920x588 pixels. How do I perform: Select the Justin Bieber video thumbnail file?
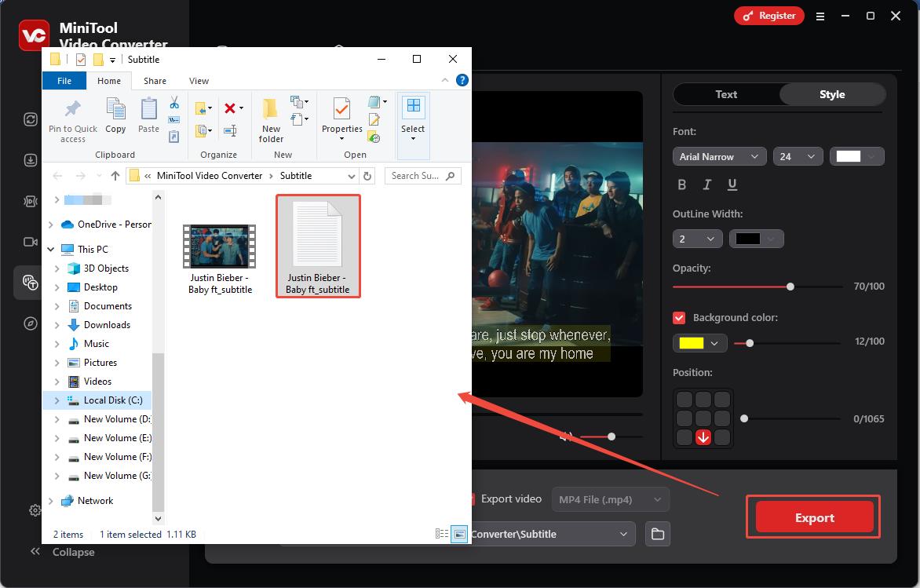(x=220, y=247)
